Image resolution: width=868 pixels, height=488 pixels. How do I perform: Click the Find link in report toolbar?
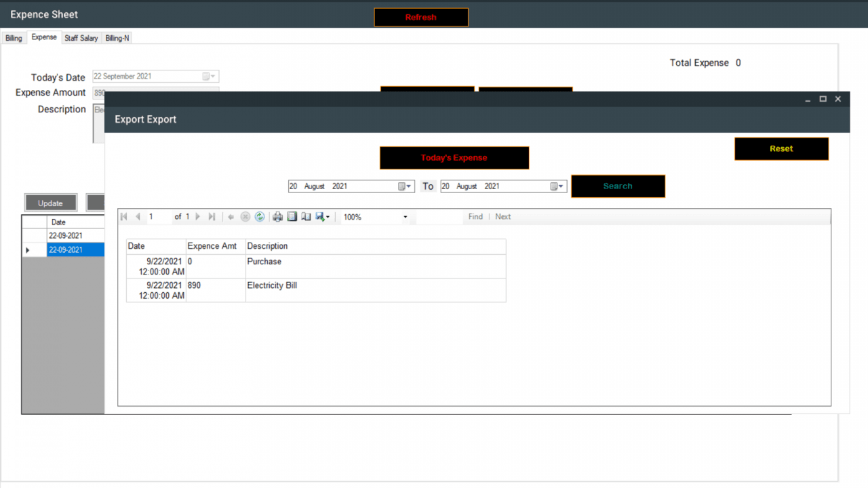pos(475,217)
